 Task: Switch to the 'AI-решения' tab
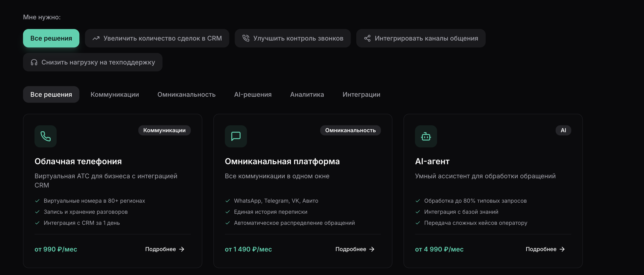coord(253,94)
